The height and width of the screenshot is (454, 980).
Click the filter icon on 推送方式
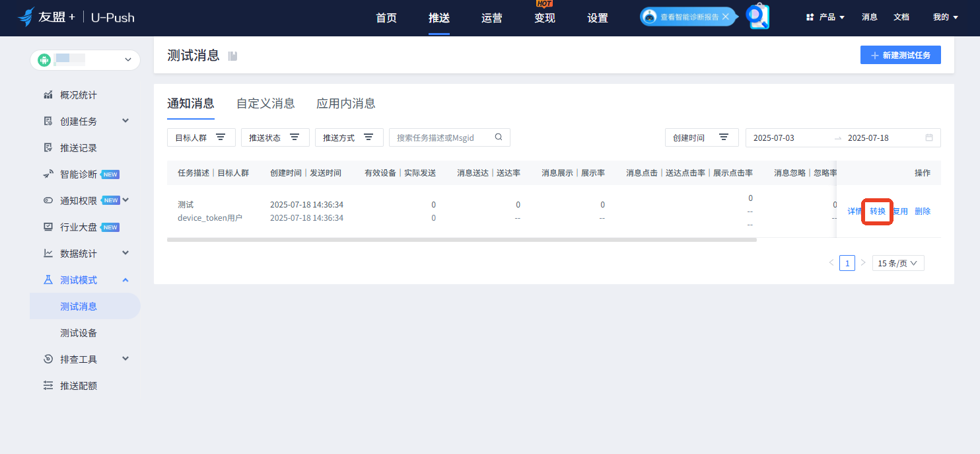[368, 137]
